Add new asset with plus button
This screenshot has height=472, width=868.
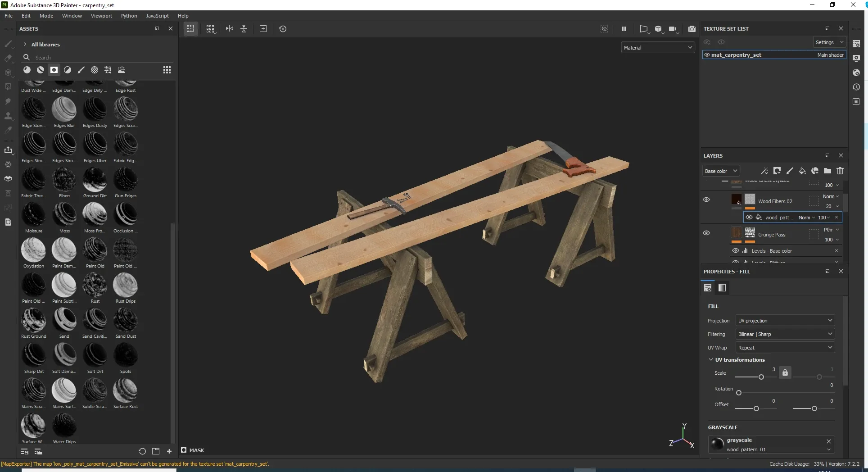169,451
